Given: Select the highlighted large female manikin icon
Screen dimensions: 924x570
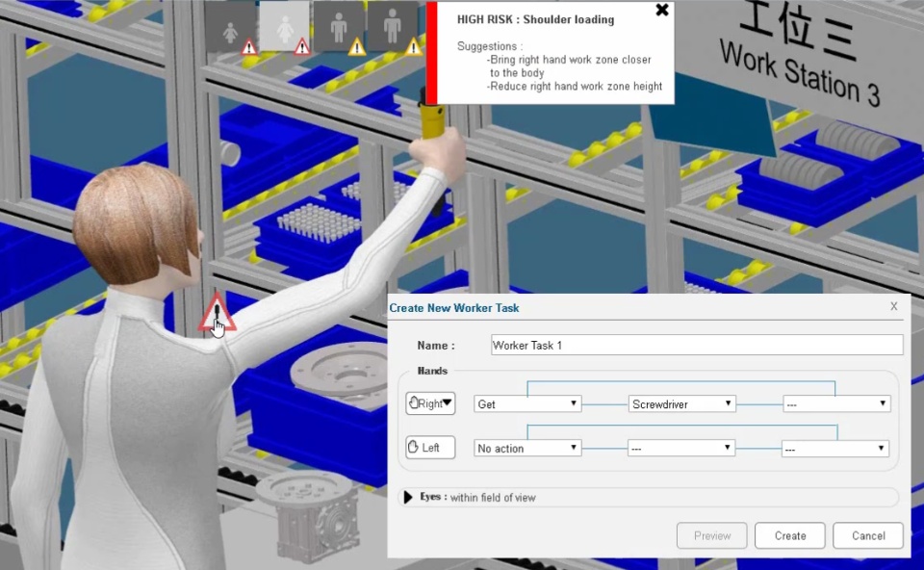Looking at the screenshot, I should click(285, 27).
